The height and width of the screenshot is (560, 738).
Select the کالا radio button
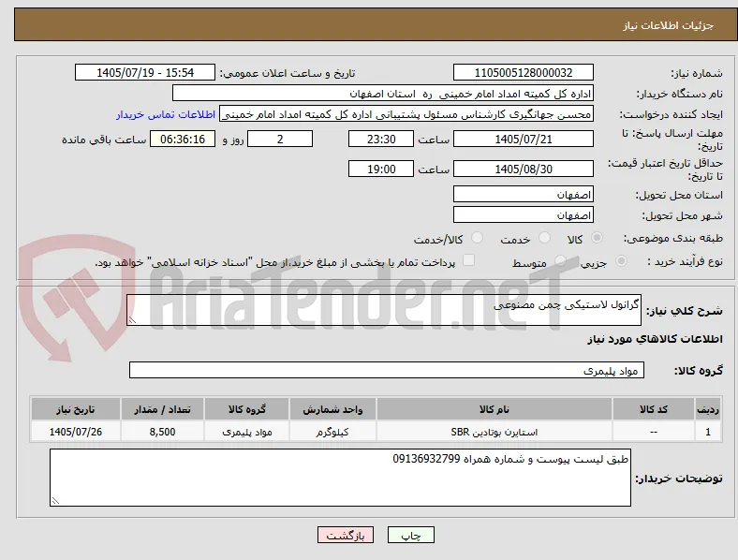pos(597,238)
